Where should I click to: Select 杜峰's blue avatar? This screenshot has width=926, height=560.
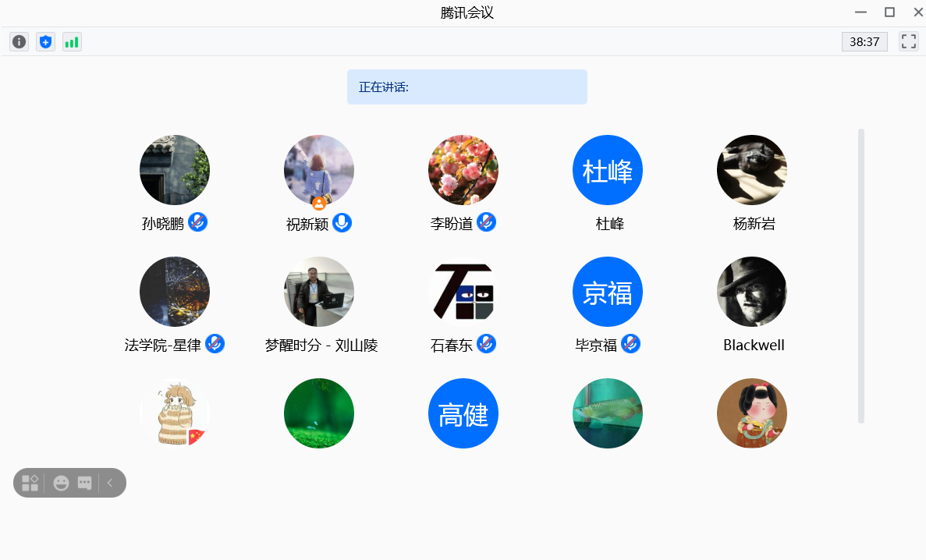(x=607, y=170)
